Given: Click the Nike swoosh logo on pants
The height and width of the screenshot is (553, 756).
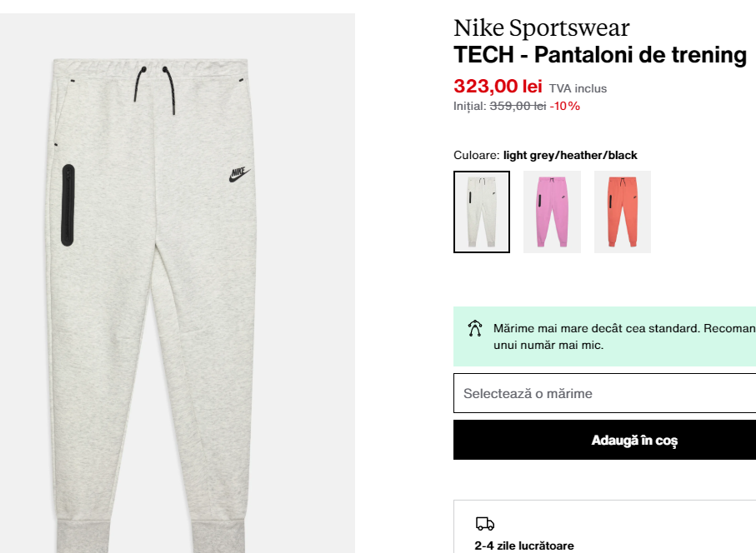Looking at the screenshot, I should click(x=239, y=174).
